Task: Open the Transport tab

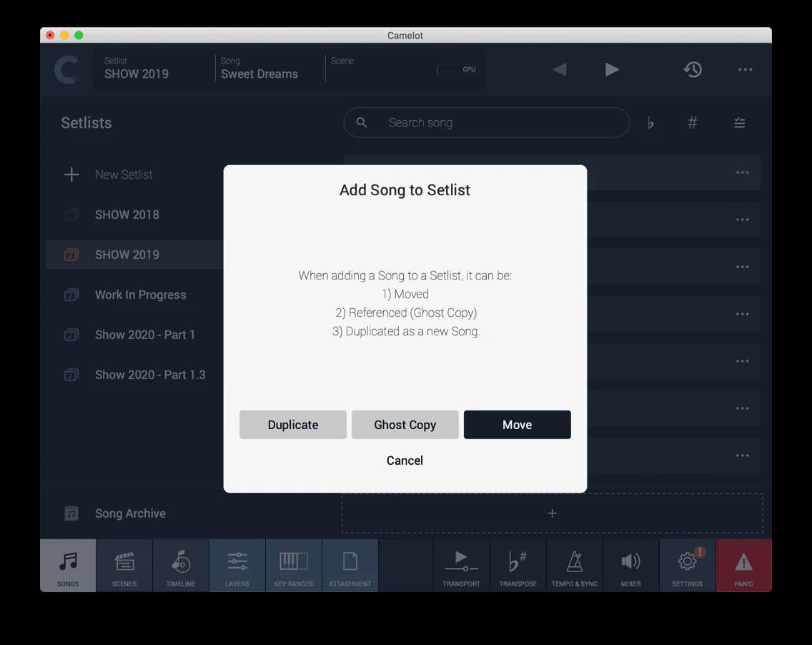Action: click(x=461, y=565)
